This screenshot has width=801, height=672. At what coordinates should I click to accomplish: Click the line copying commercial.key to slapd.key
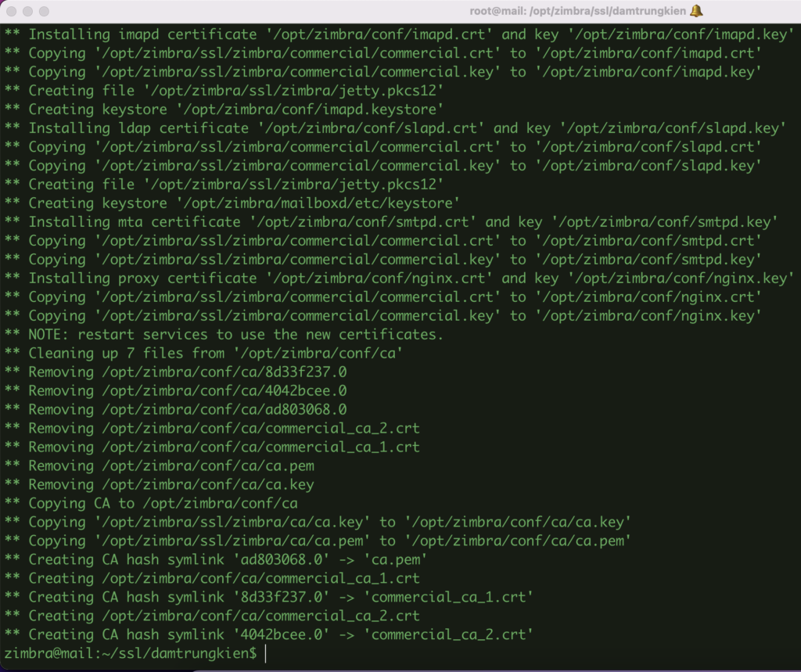click(x=383, y=166)
